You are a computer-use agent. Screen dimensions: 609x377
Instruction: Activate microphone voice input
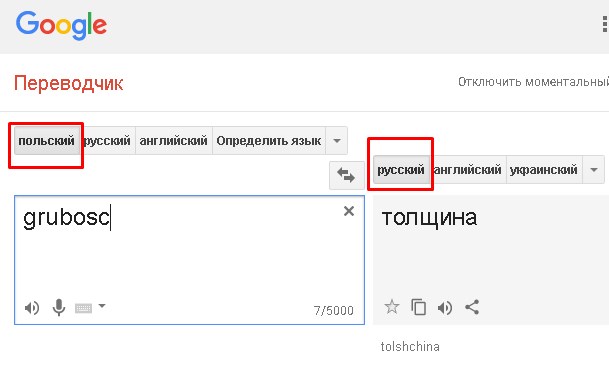point(59,308)
